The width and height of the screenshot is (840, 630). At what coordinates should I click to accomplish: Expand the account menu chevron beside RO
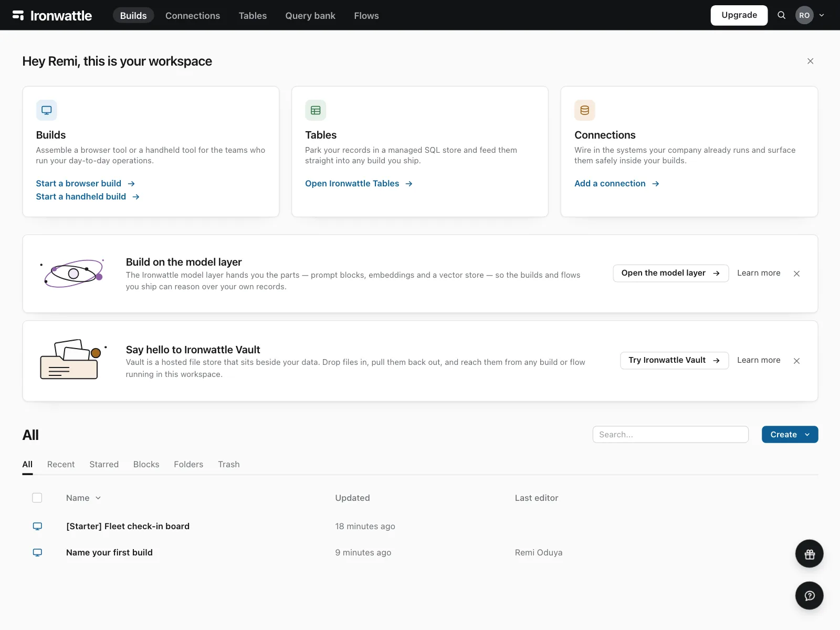pyautogui.click(x=822, y=15)
